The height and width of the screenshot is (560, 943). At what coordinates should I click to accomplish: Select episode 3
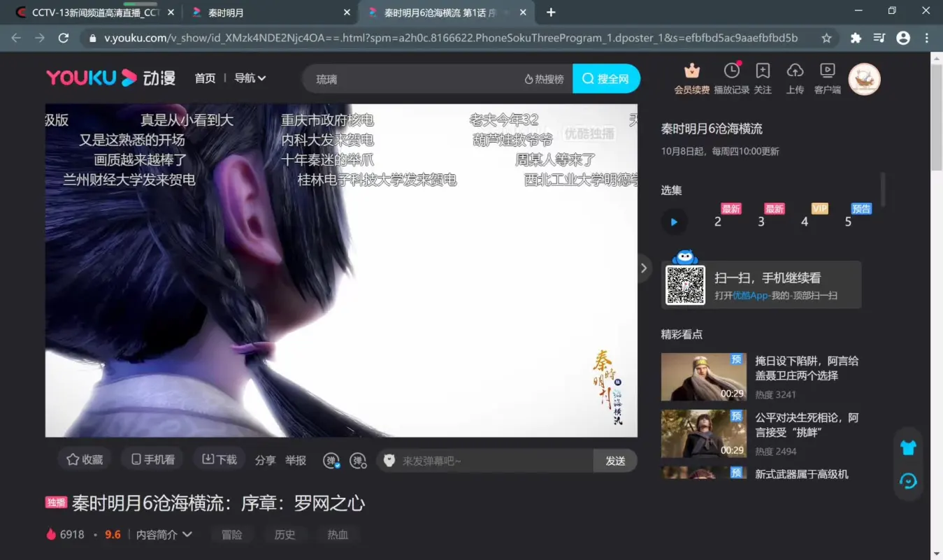pos(761,222)
